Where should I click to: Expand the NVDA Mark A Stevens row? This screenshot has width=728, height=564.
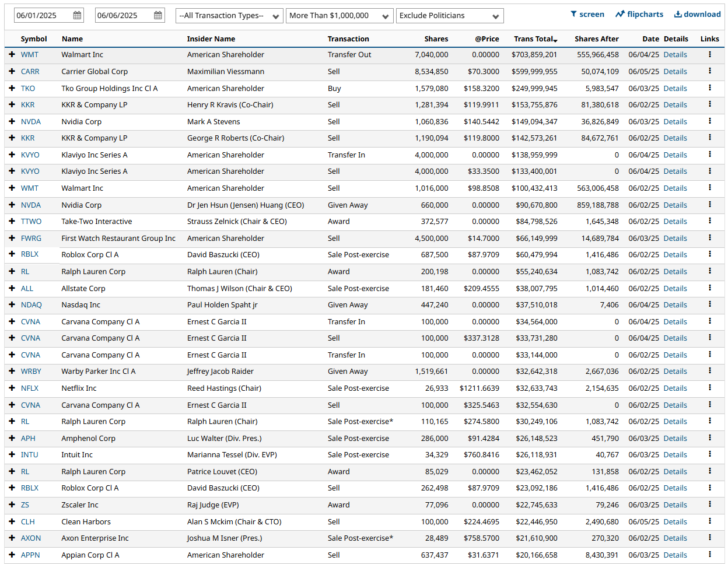[12, 121]
